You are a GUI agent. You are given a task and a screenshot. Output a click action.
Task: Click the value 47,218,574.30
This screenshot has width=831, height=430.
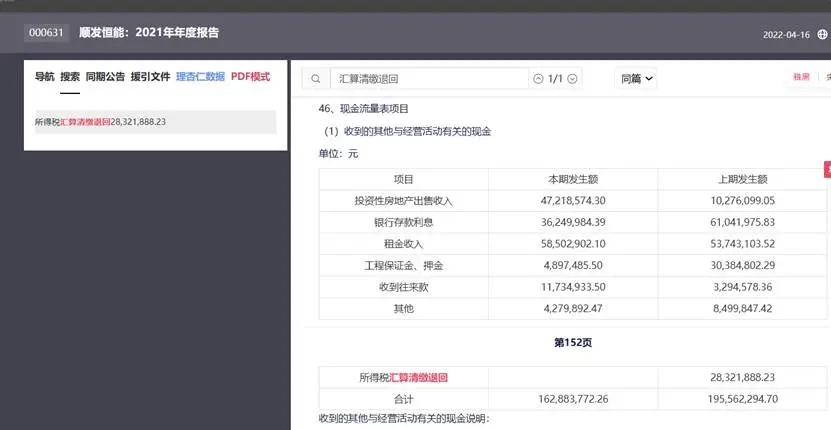tap(573, 201)
